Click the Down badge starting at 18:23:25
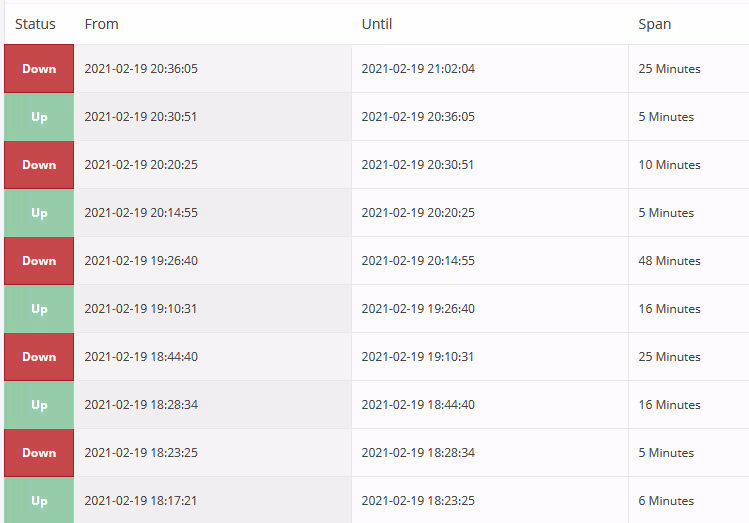 click(x=39, y=453)
